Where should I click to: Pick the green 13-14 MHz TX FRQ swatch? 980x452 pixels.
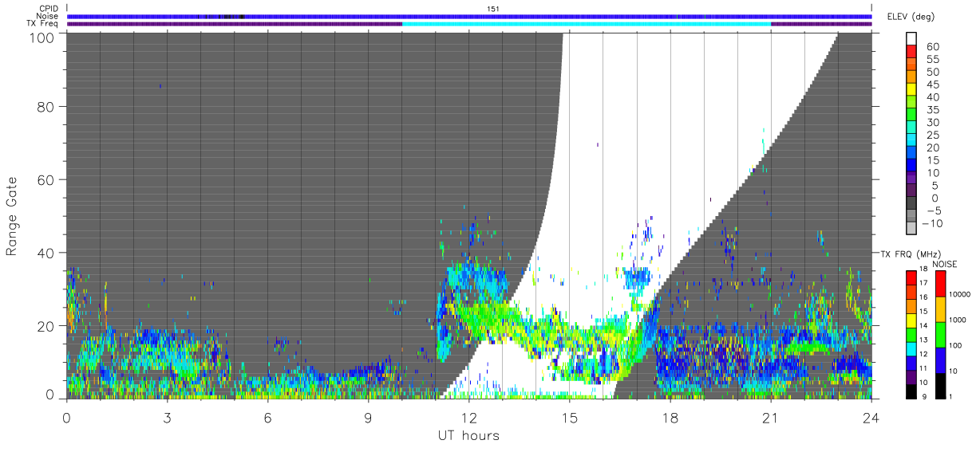click(911, 334)
